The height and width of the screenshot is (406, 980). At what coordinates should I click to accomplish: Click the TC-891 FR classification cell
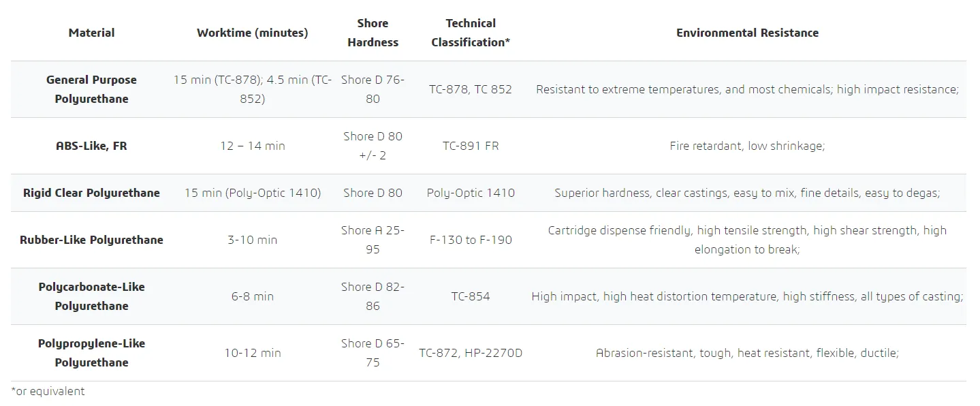(471, 146)
